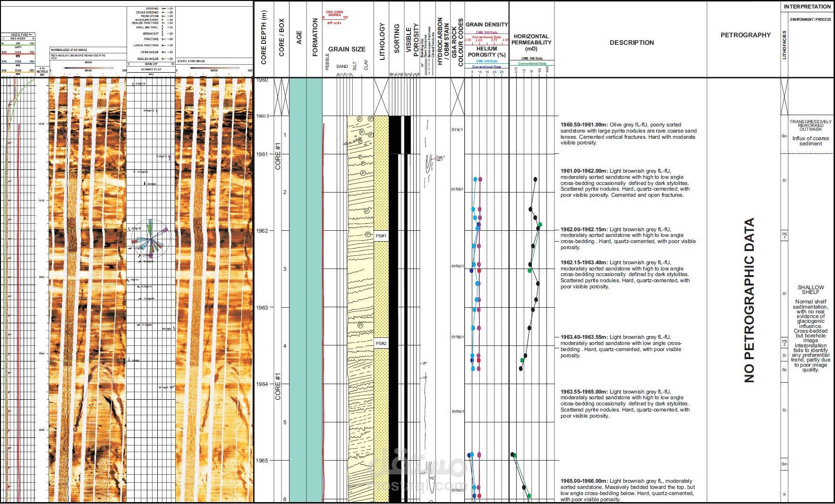Click the PEBBLE grain size label
This screenshot has width=835, height=504.
327,62
